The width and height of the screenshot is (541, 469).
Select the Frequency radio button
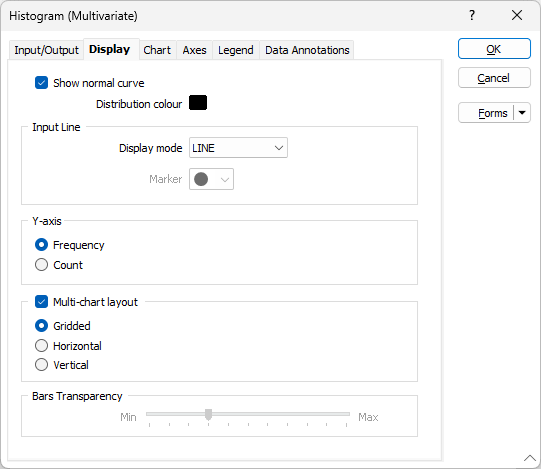coord(41,245)
